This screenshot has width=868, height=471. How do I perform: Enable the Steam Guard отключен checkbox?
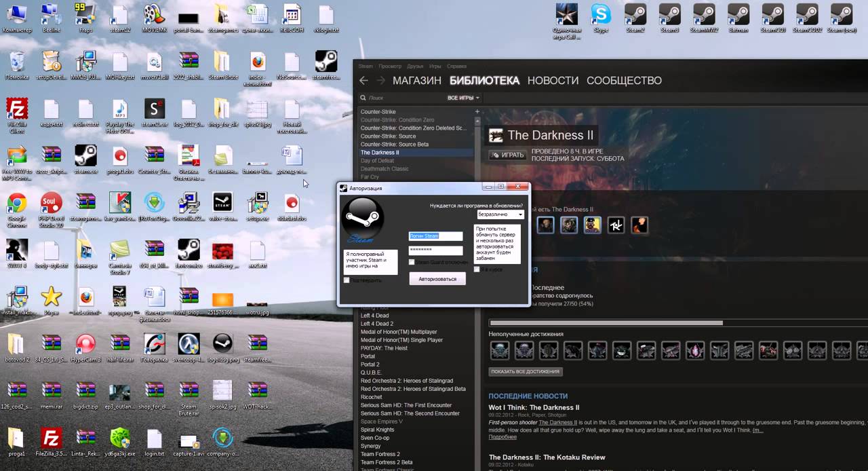(412, 262)
